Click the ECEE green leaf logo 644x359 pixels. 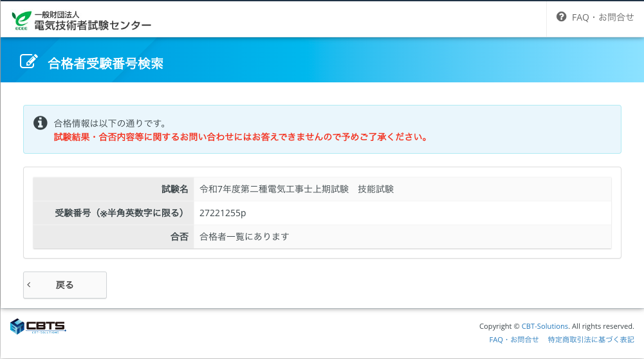pyautogui.click(x=21, y=20)
